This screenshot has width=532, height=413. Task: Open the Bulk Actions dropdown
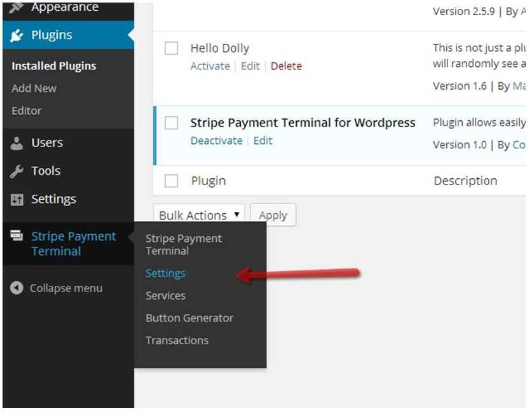[199, 215]
